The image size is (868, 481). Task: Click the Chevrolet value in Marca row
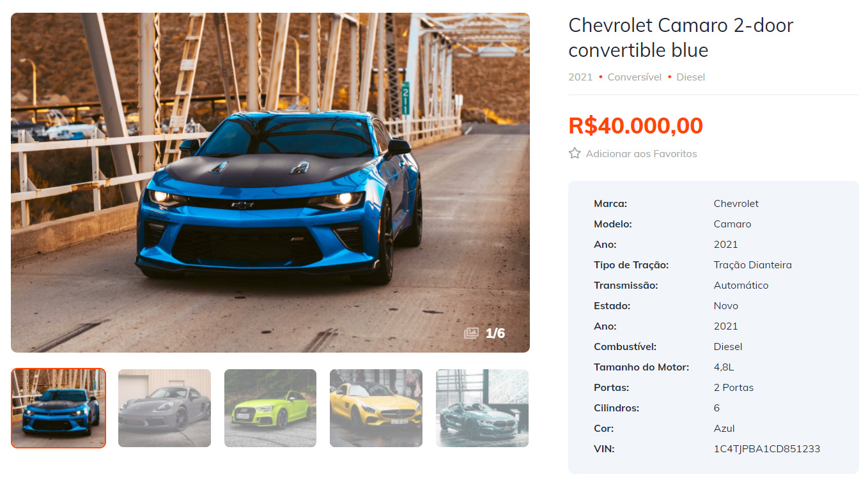pos(736,204)
